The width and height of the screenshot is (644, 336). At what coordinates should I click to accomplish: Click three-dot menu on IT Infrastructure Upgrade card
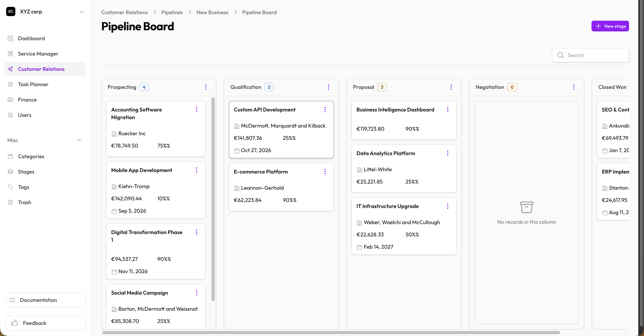coord(448,206)
